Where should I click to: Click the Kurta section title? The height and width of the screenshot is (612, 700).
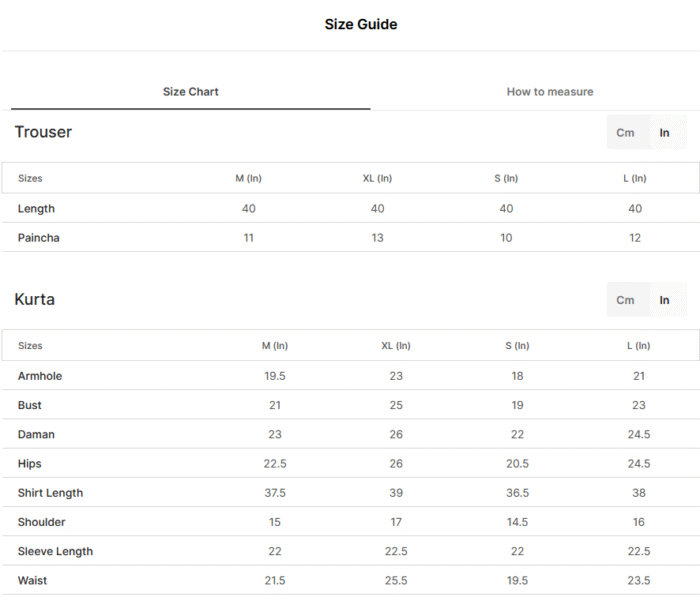34,300
